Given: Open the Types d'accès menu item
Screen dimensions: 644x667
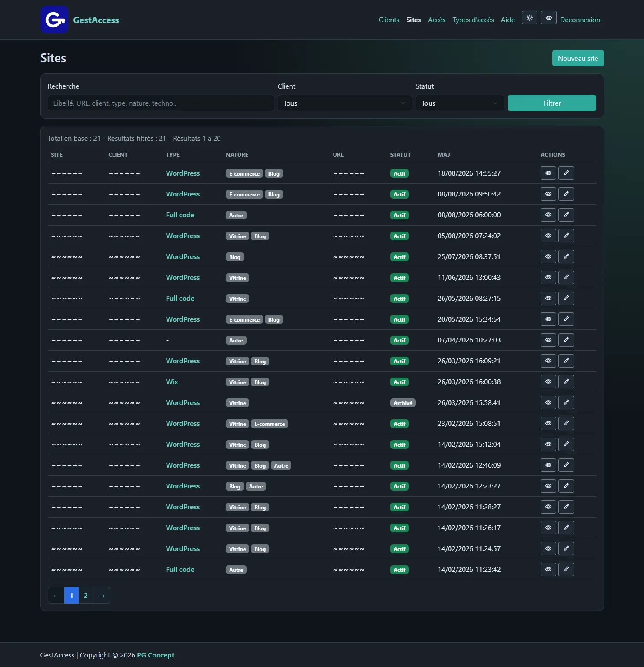Looking at the screenshot, I should pos(473,20).
